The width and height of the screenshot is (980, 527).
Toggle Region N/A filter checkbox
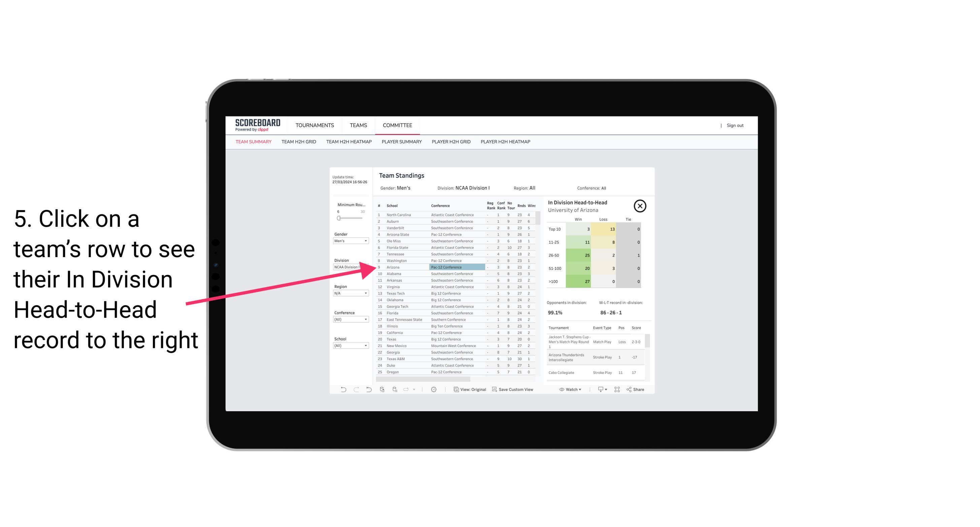(348, 293)
